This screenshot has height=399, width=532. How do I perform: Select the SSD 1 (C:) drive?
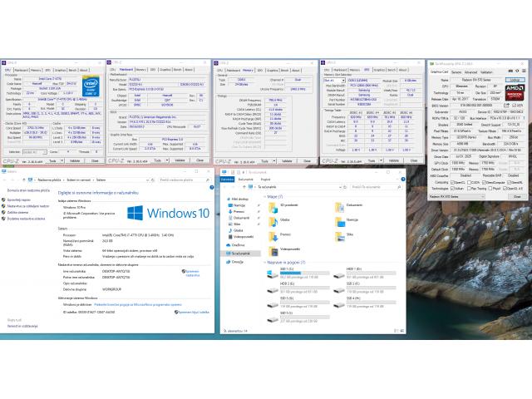298,273
